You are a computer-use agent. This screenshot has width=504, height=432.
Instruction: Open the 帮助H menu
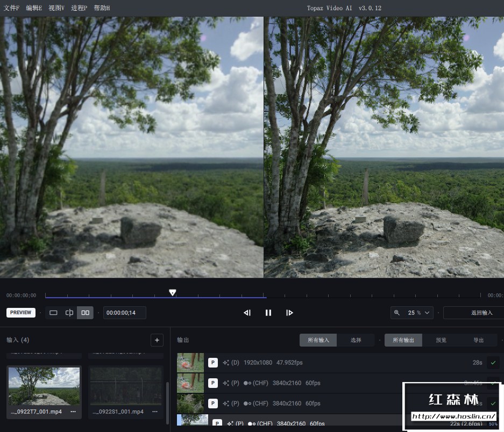102,8
